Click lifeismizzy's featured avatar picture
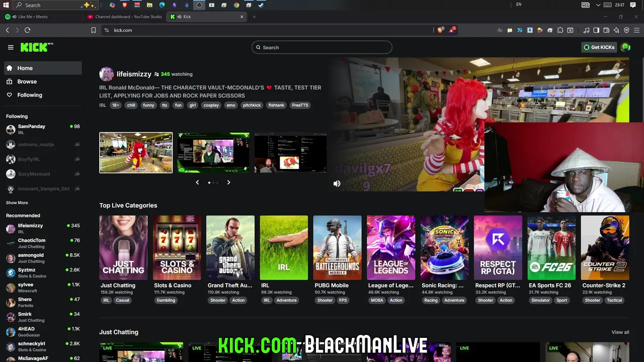The width and height of the screenshot is (644, 362). (x=106, y=74)
